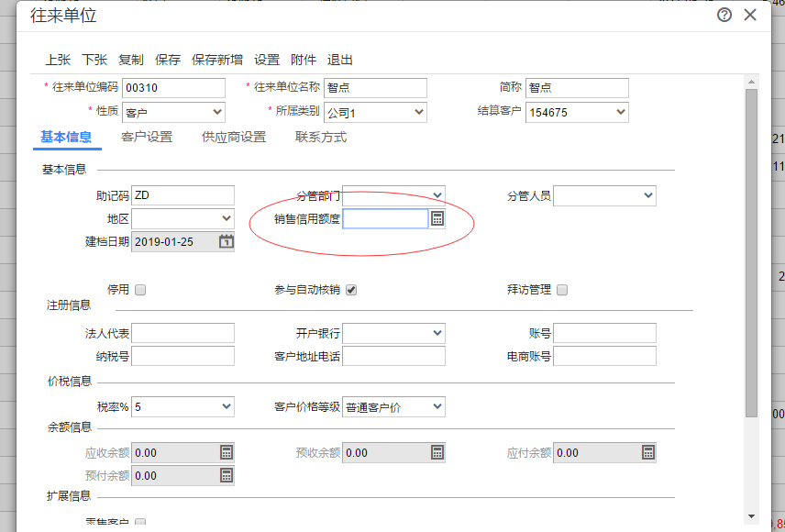Open the 联系方式 tab
Screen dimensions: 785x532
click(321, 138)
